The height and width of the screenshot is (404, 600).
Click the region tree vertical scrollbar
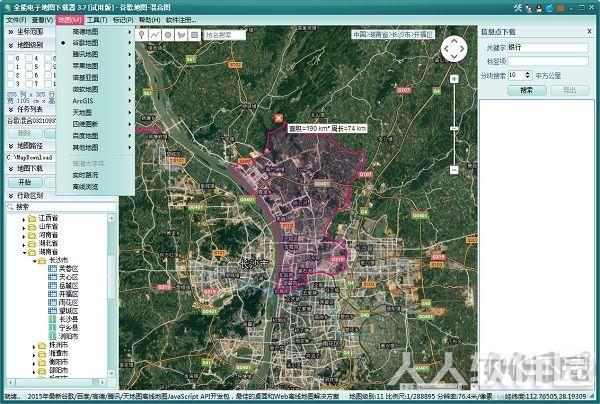[x=111, y=295]
